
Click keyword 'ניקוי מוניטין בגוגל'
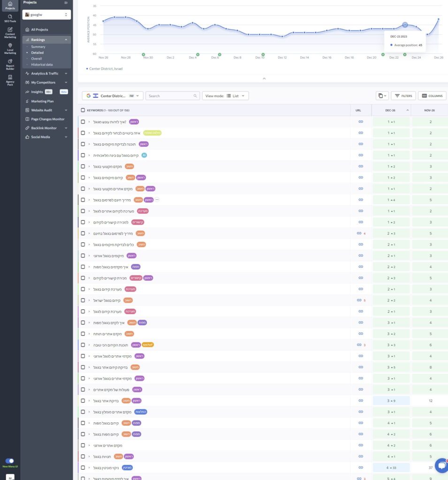[x=106, y=468]
